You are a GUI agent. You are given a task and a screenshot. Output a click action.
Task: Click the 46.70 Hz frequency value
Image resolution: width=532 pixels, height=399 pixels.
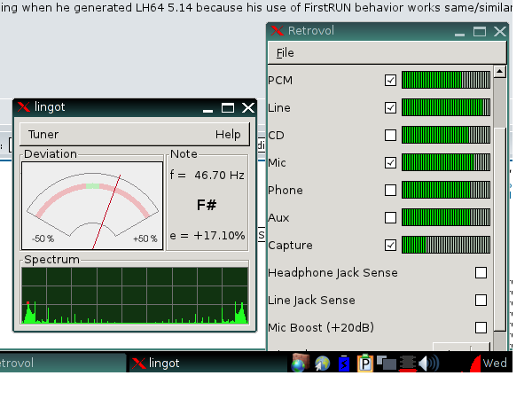(x=219, y=176)
